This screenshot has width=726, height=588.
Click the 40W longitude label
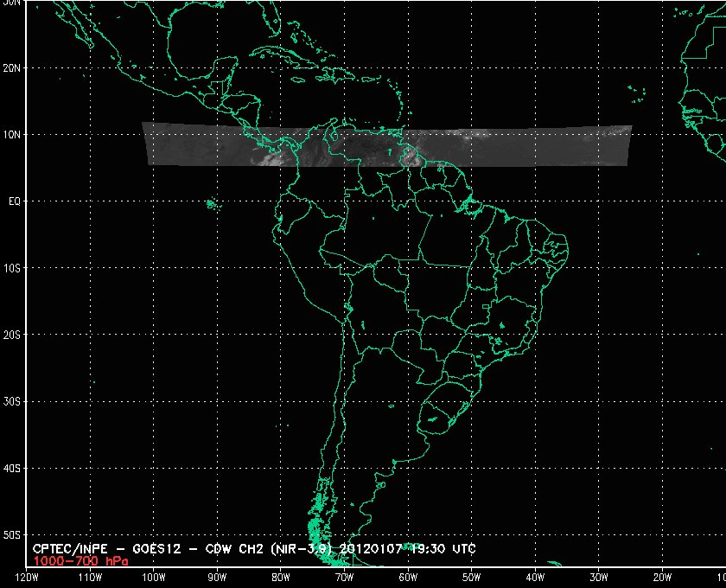[x=535, y=578]
